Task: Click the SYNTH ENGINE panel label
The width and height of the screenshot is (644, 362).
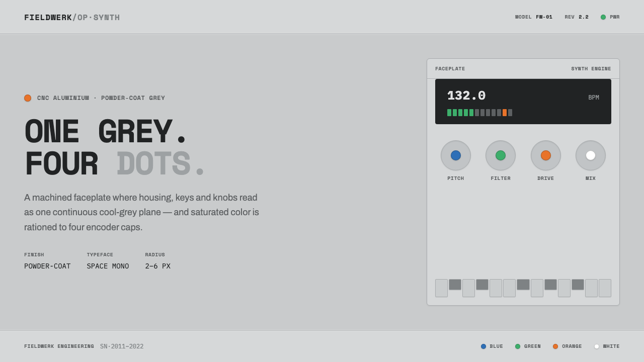Action: (591, 69)
